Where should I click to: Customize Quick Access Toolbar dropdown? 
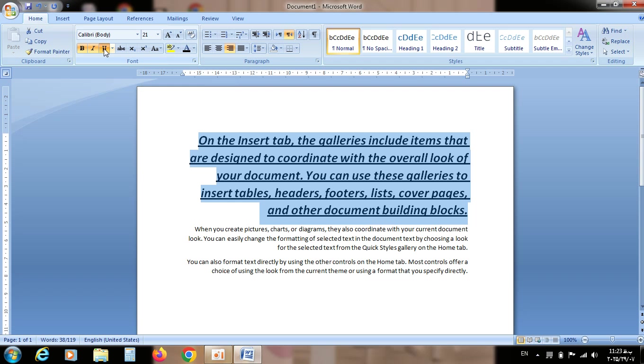[x=68, y=6]
